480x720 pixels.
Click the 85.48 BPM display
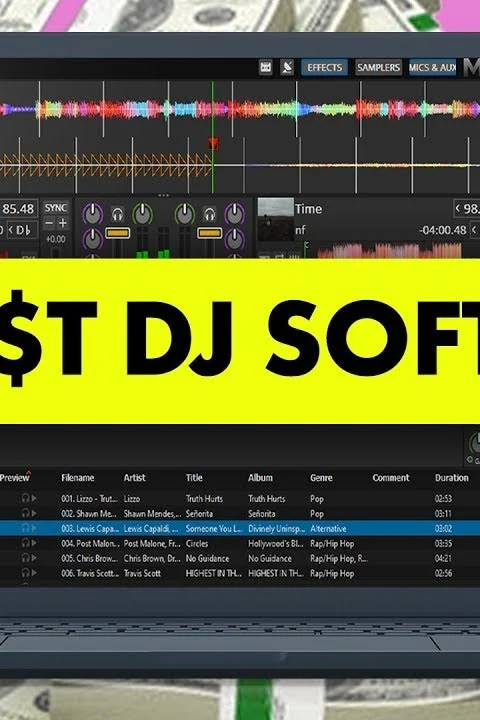click(18, 209)
